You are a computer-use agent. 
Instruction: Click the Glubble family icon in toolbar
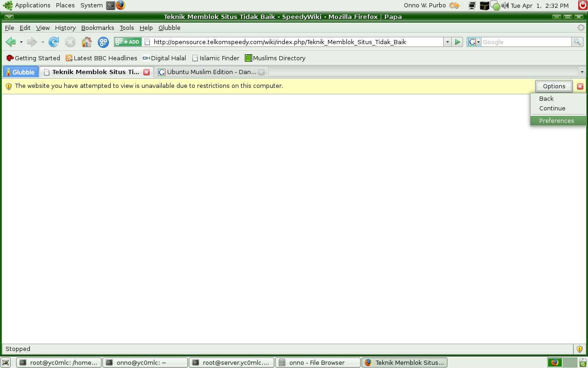click(103, 42)
